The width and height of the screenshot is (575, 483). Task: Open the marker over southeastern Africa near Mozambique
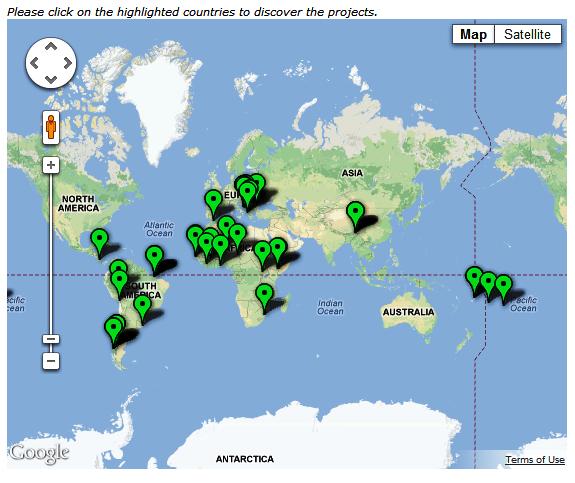[264, 297]
